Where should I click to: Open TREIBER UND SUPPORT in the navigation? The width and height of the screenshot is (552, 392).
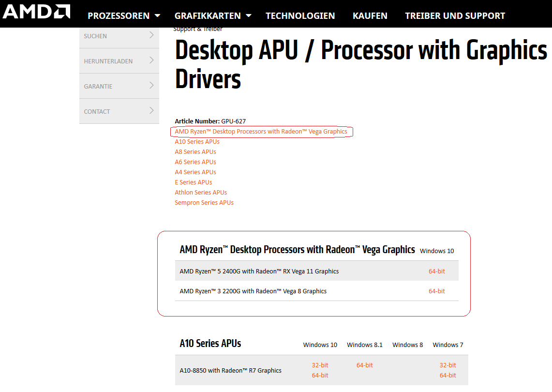pyautogui.click(x=455, y=16)
